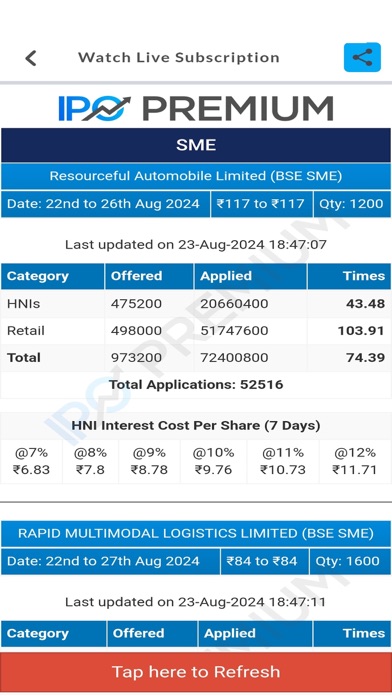Tap the blue share icon

362,57
